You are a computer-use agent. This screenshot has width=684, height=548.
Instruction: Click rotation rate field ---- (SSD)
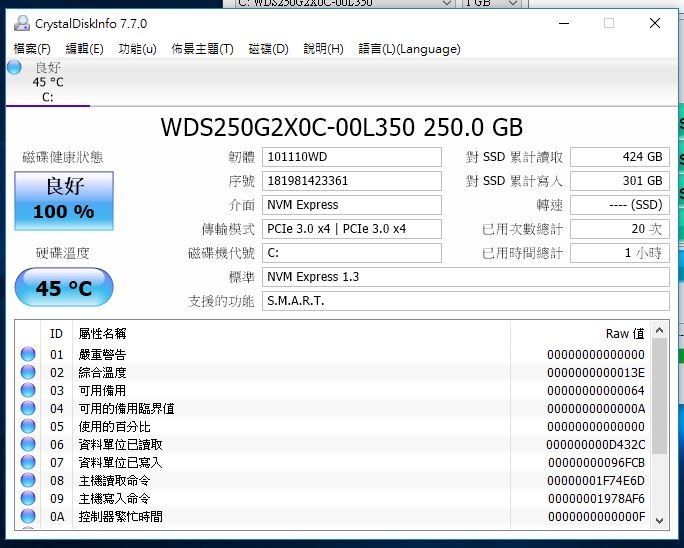pyautogui.click(x=620, y=205)
